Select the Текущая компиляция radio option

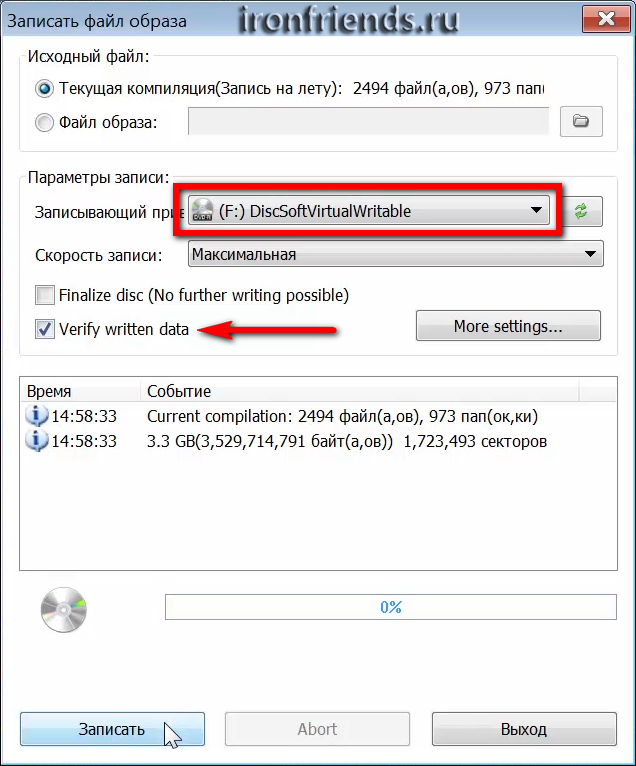point(45,89)
